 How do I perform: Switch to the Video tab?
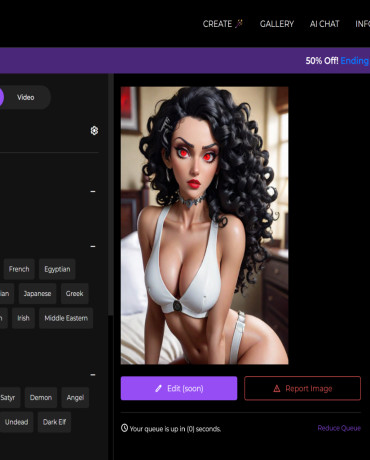tap(26, 97)
